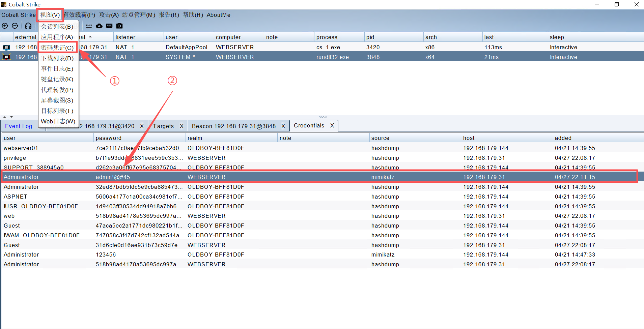This screenshot has width=644, height=329.
Task: Select the privilege credential row
Action: pos(323,158)
